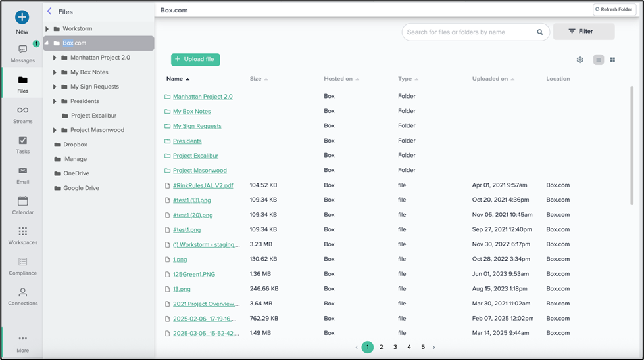Image resolution: width=644 pixels, height=360 pixels.
Task: Sort by the Uploaded on column header
Action: click(493, 79)
